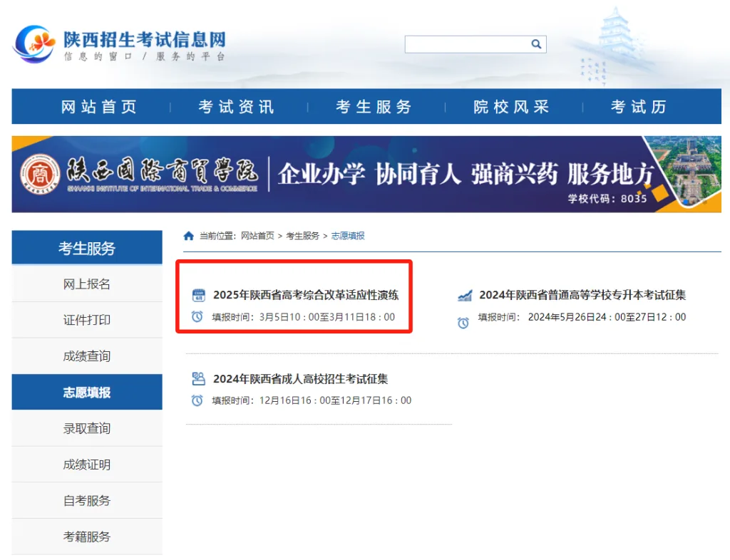Open the 考试资讯 navigation item
The height and width of the screenshot is (560, 730).
tap(237, 107)
